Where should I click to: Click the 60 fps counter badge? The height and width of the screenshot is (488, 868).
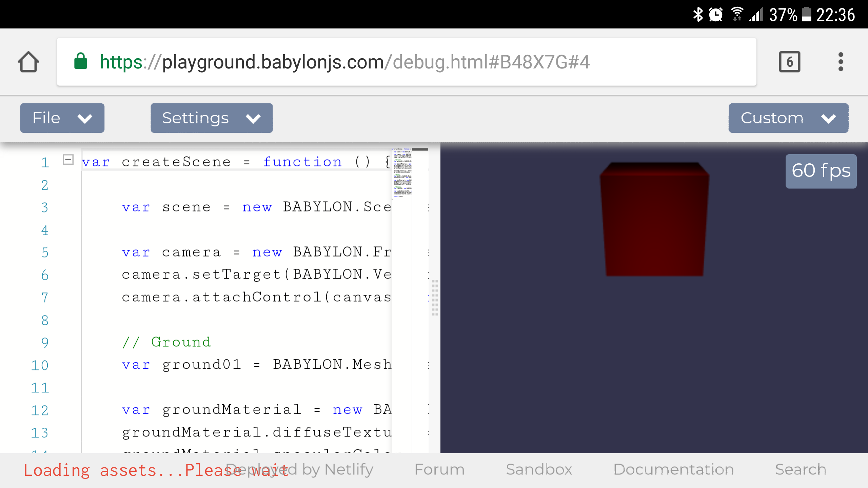click(821, 171)
